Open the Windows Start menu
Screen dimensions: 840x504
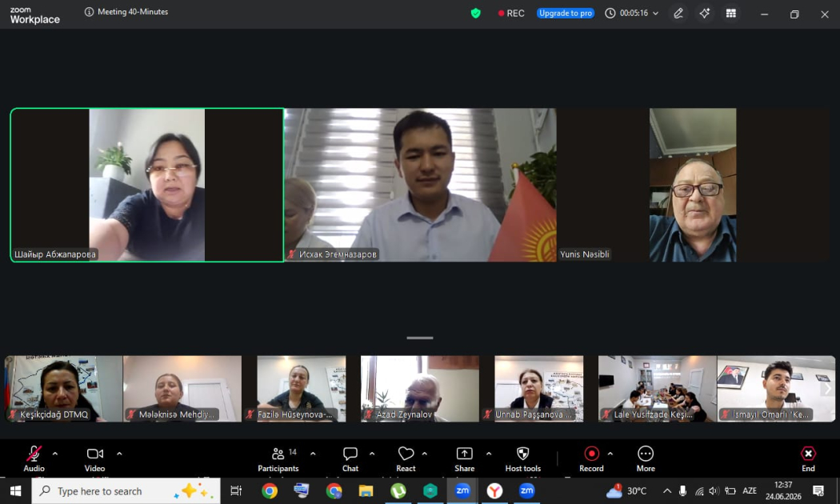tap(15, 490)
